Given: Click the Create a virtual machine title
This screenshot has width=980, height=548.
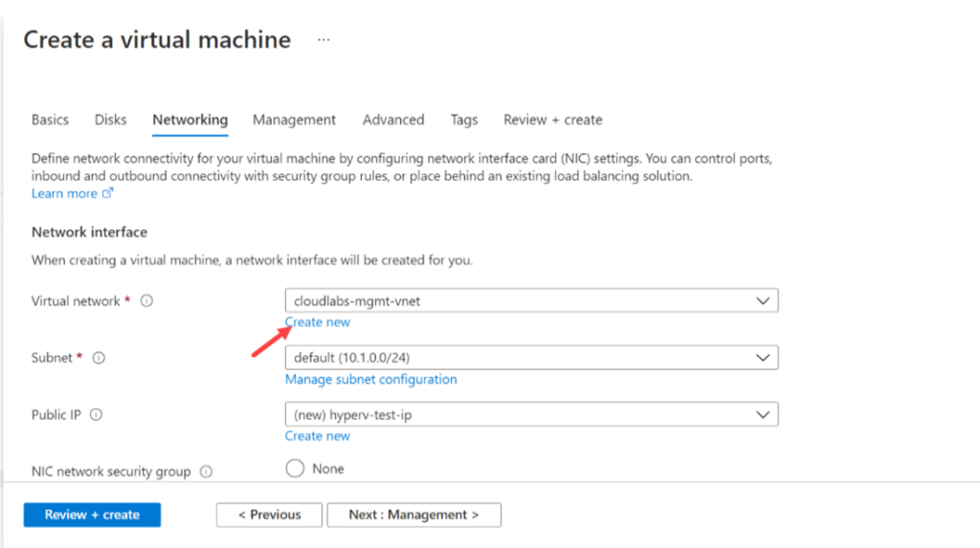Looking at the screenshot, I should 158,39.
